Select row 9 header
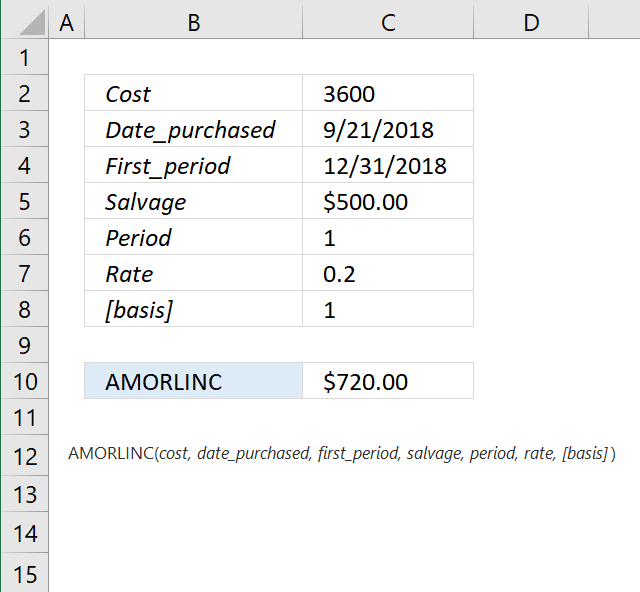The image size is (640, 592). tap(24, 345)
